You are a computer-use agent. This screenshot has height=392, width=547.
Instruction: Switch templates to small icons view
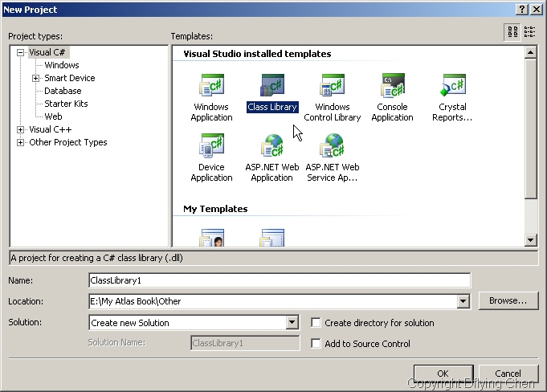(x=529, y=32)
